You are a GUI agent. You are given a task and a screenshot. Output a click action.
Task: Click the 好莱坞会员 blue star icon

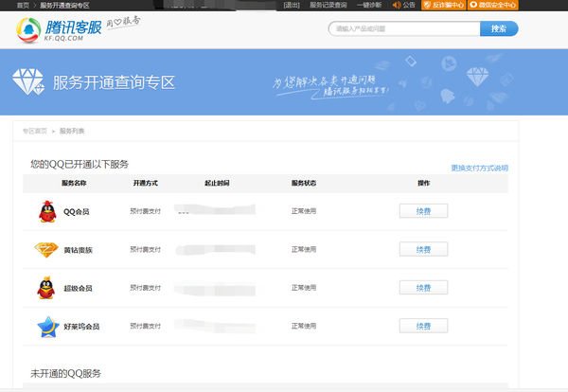[x=48, y=327]
